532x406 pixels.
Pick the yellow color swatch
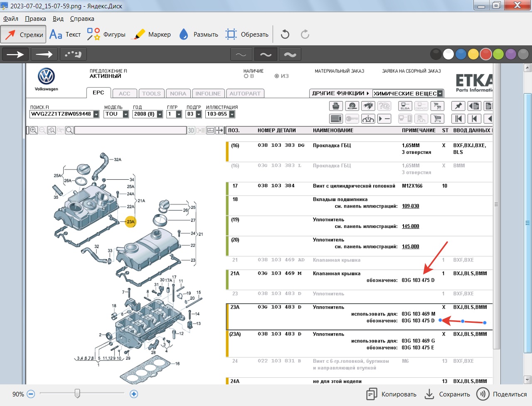(x=473, y=54)
